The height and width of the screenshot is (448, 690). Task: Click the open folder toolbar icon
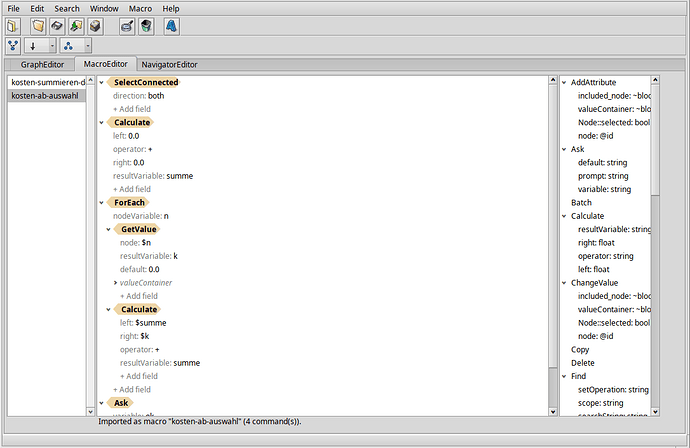tap(38, 26)
